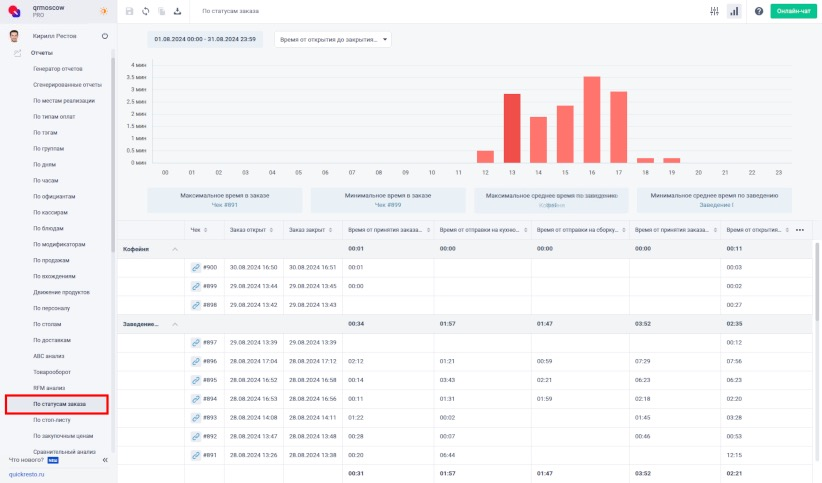Click the user avatar of Кирилл Рестов
Image resolution: width=822 pixels, height=483 pixels.
tap(14, 36)
